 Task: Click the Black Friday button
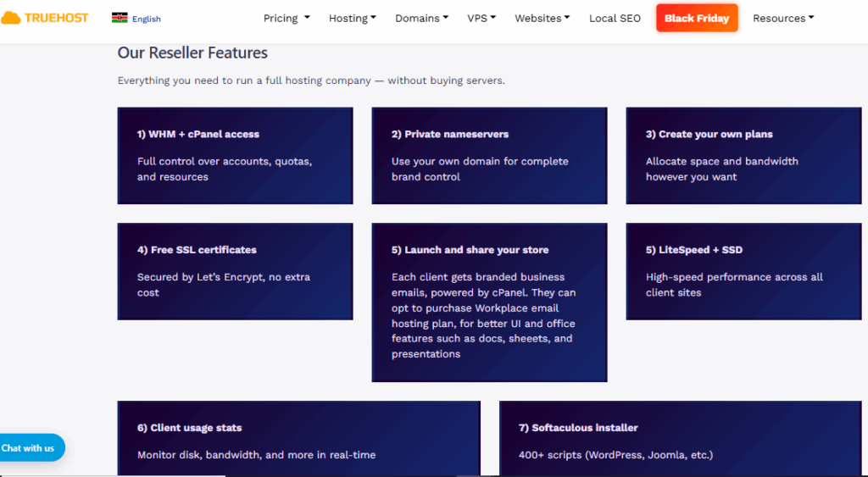697,19
